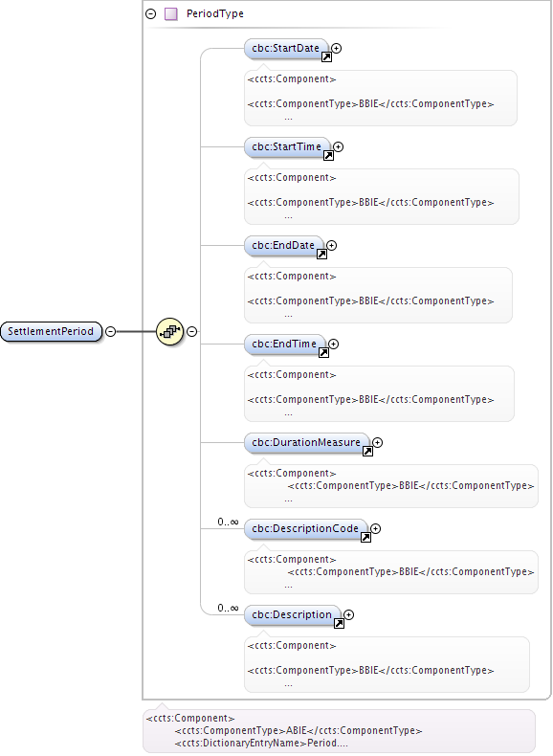Collapse the sequence compositor children
Screen dimensions: 553x756
(x=192, y=332)
